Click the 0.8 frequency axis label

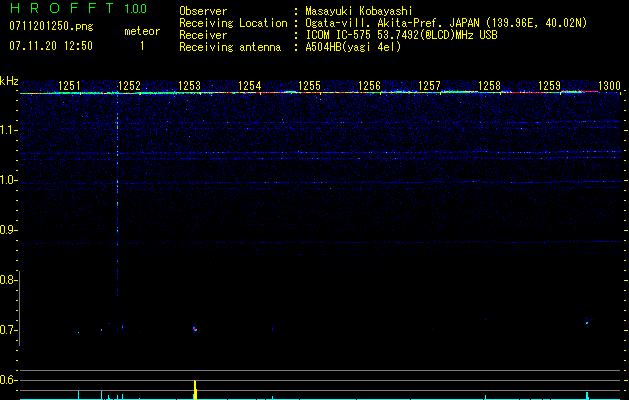[9, 280]
